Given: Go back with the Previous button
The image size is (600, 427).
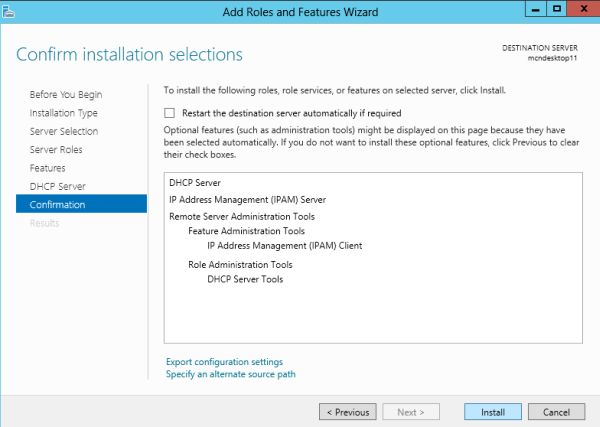Looking at the screenshot, I should [348, 412].
